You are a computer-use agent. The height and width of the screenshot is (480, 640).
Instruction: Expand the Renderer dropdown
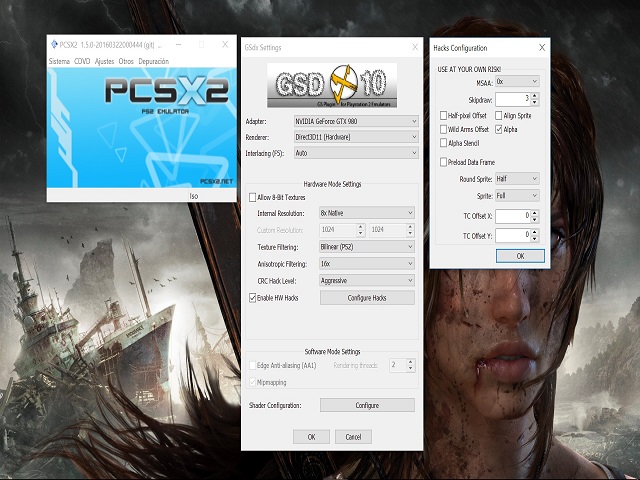[356, 137]
